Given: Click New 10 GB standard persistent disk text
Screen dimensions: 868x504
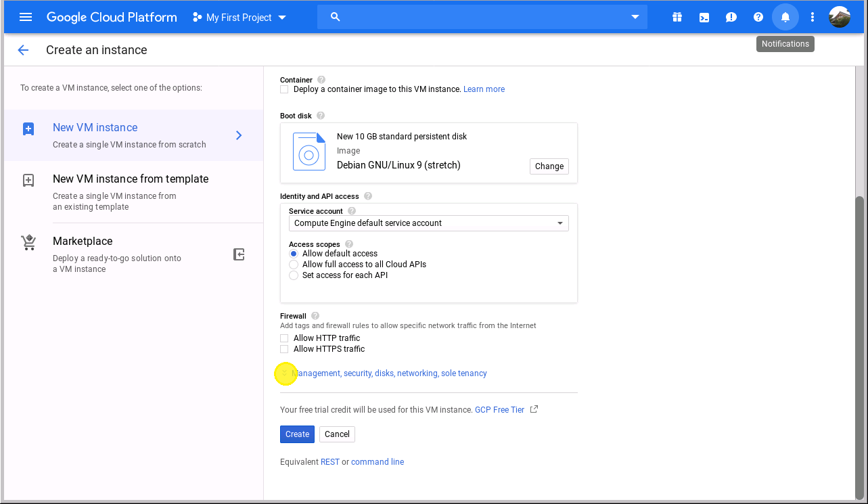Looking at the screenshot, I should 402,137.
